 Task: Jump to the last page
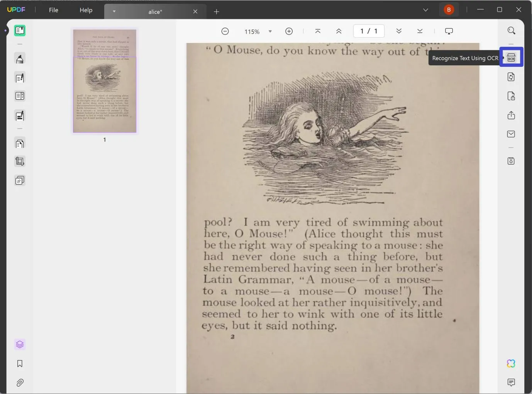(x=420, y=31)
